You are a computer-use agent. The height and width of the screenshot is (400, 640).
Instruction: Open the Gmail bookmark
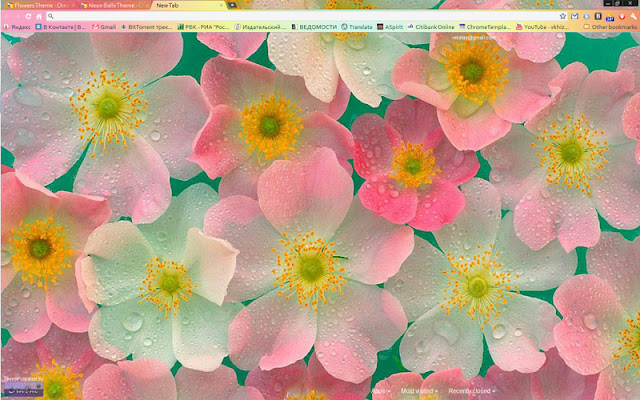tap(104, 27)
